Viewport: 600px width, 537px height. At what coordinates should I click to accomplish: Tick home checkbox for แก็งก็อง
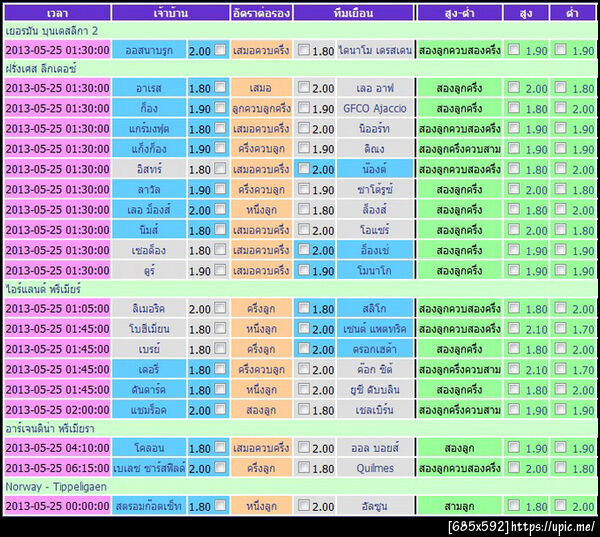point(220,148)
